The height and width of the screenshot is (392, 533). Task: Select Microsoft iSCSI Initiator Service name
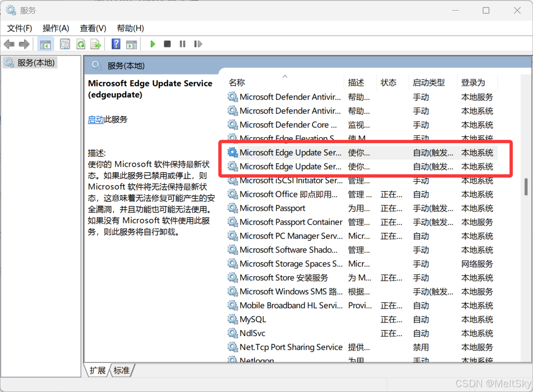(291, 180)
